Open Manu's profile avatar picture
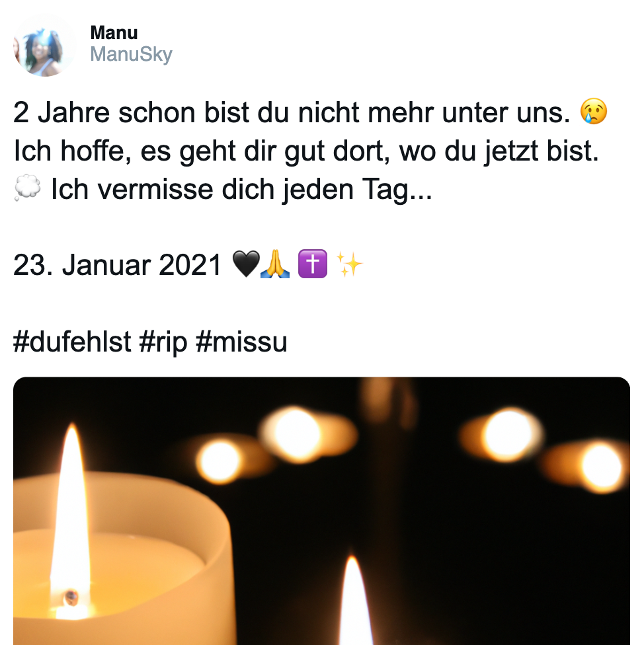Viewport: 644px width, 645px height. click(44, 45)
